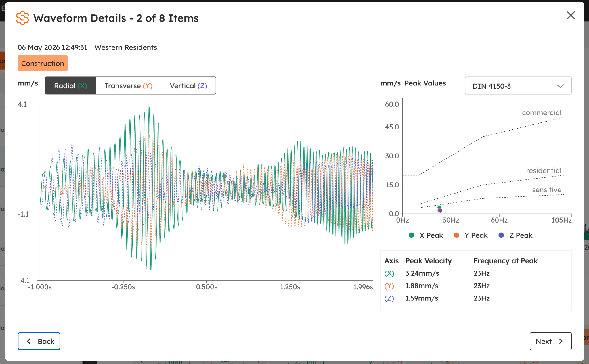Image resolution: width=589 pixels, height=364 pixels.
Task: Switch to the Vertical (Z) tab
Action: pos(188,86)
